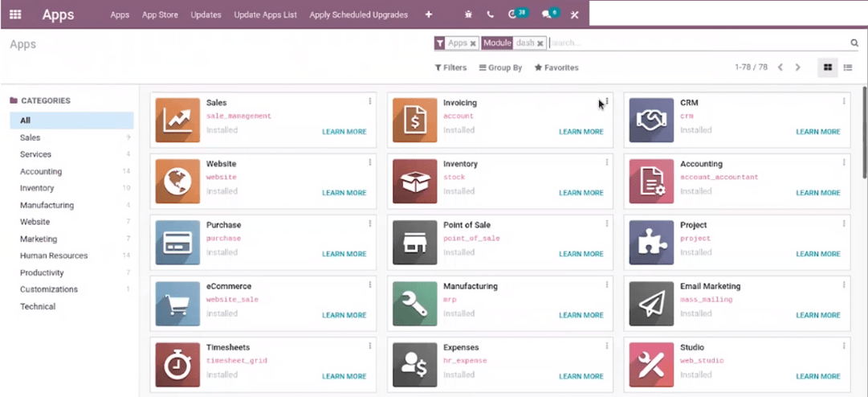Click the Manufacturing wrench icon
The width and height of the screenshot is (868, 397).
414,304
